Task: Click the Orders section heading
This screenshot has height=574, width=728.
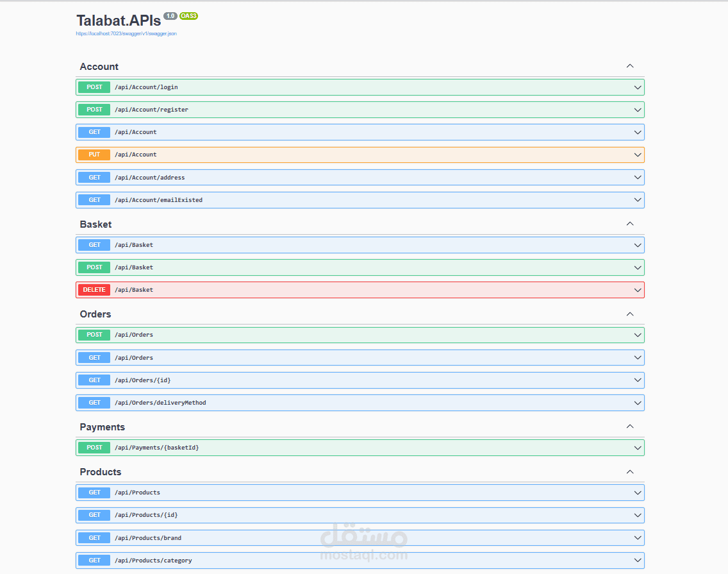Action: (95, 314)
